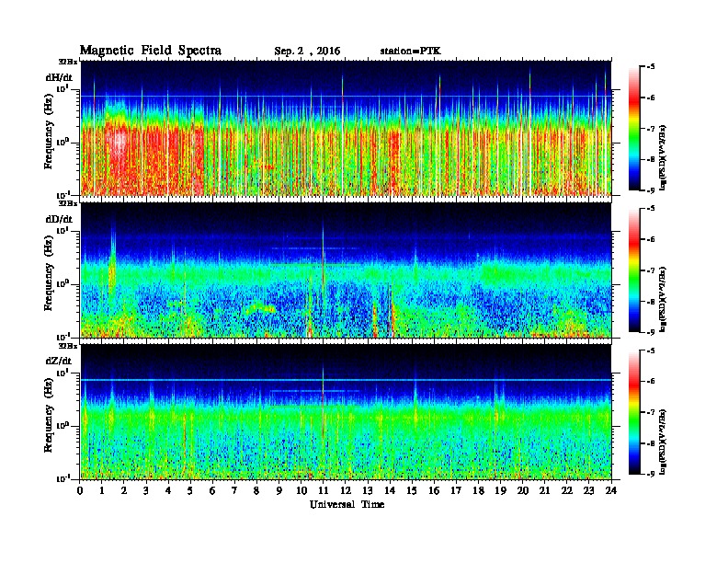The image size is (728, 563).
Task: Click the 10⁰ frequency tick of dD/dt panel
Action: click(x=63, y=283)
